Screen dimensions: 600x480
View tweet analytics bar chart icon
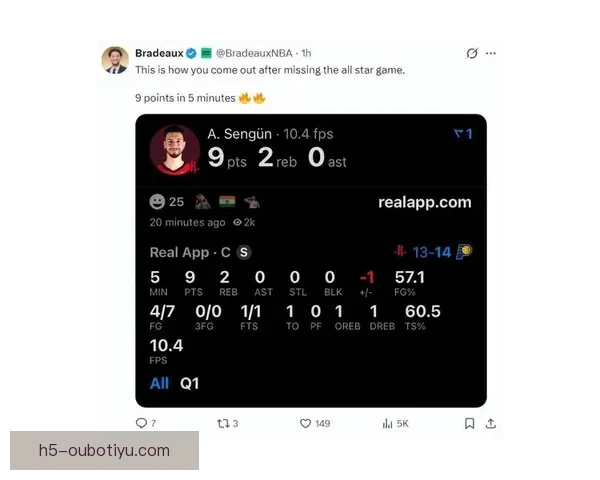387,423
